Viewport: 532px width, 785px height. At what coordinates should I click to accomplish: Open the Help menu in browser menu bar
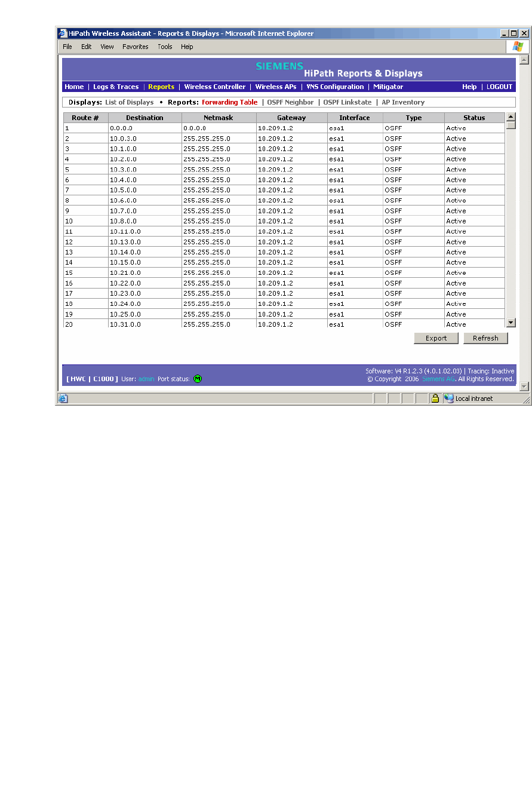[187, 47]
